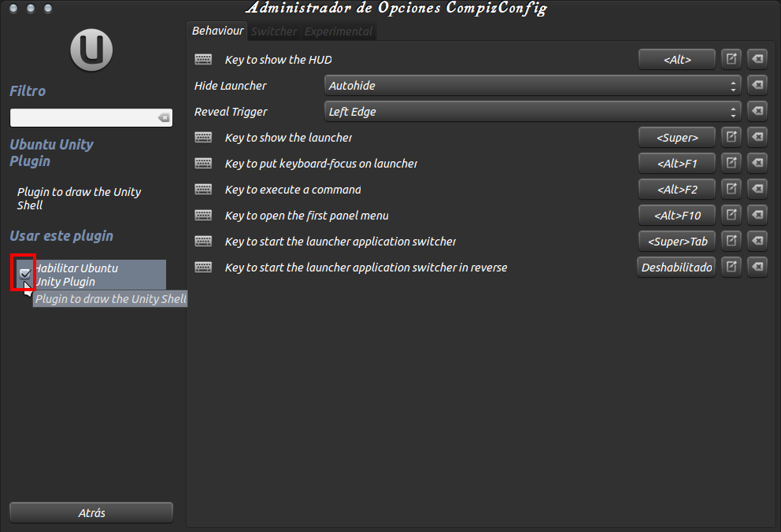Image resolution: width=781 pixels, height=532 pixels.
Task: Open the Reveal Trigger dropdown showing Left Edge
Action: click(x=531, y=111)
